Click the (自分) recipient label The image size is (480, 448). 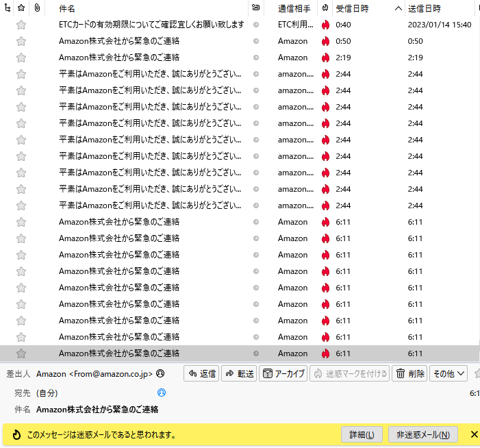coord(47,393)
